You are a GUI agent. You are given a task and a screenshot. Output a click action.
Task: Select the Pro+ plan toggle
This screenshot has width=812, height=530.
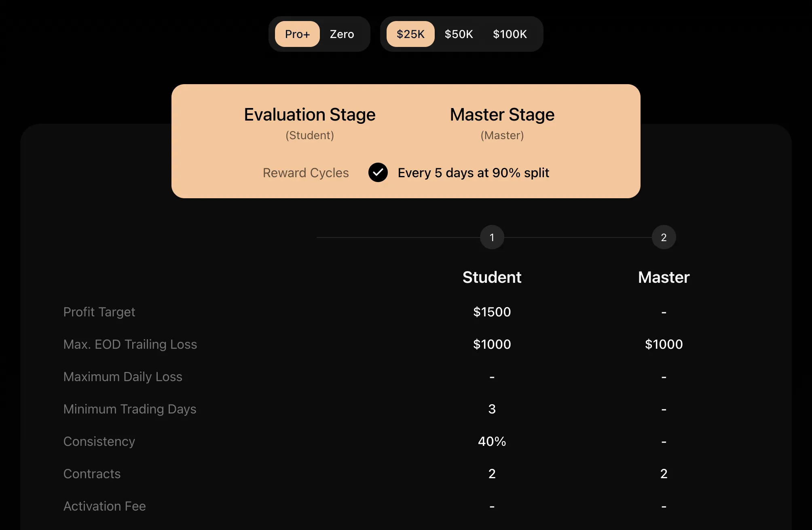point(297,34)
